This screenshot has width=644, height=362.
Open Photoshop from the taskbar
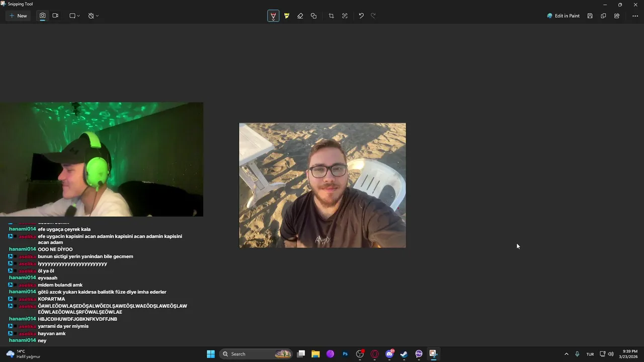point(345,354)
